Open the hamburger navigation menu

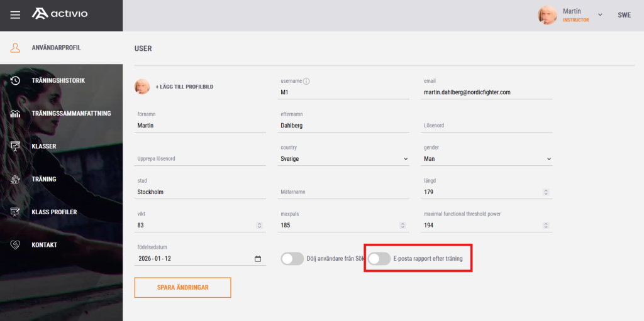tap(16, 15)
